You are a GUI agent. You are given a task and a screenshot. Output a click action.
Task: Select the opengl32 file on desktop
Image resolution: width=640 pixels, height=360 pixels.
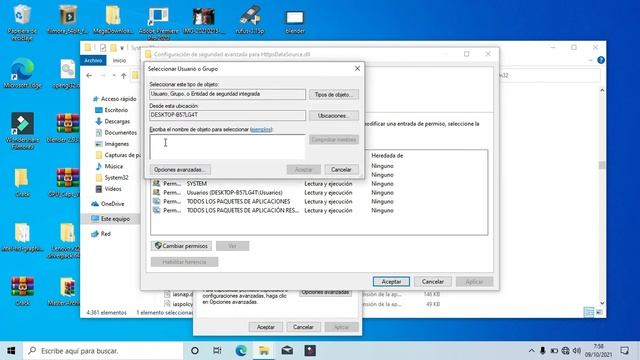(x=67, y=73)
